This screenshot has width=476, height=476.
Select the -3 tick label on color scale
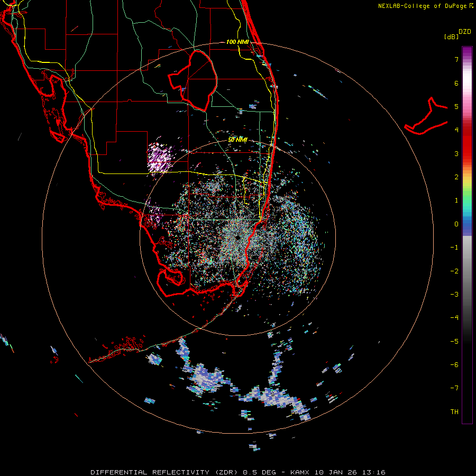click(454, 294)
